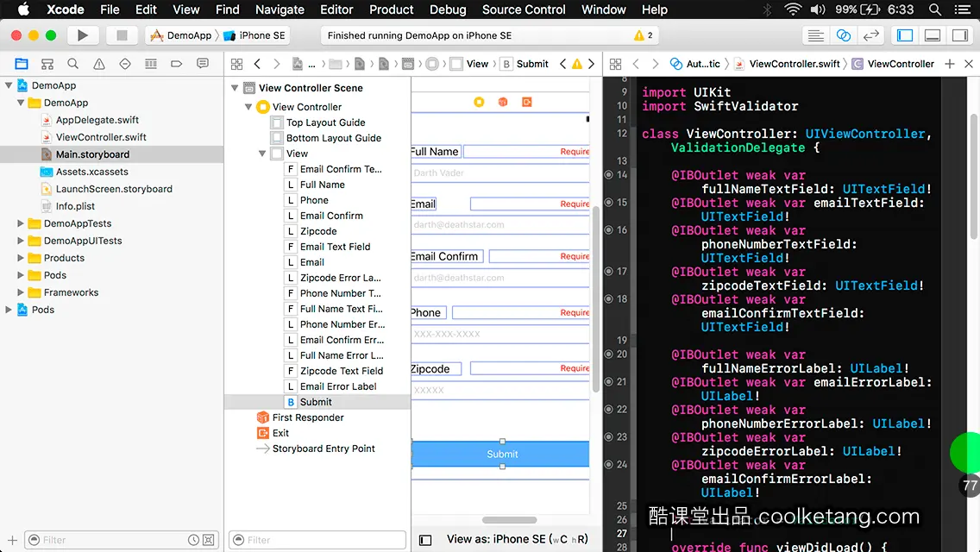Add new file with plus button in navigator
Image resolution: width=980 pixels, height=552 pixels.
point(12,540)
